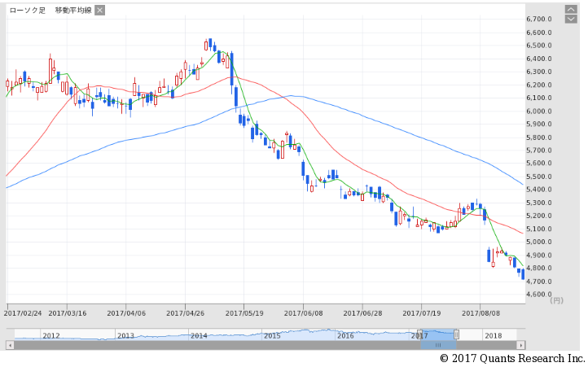Click the 2017/03/16 date axis label
The height and width of the screenshot is (367, 588).
(67, 313)
